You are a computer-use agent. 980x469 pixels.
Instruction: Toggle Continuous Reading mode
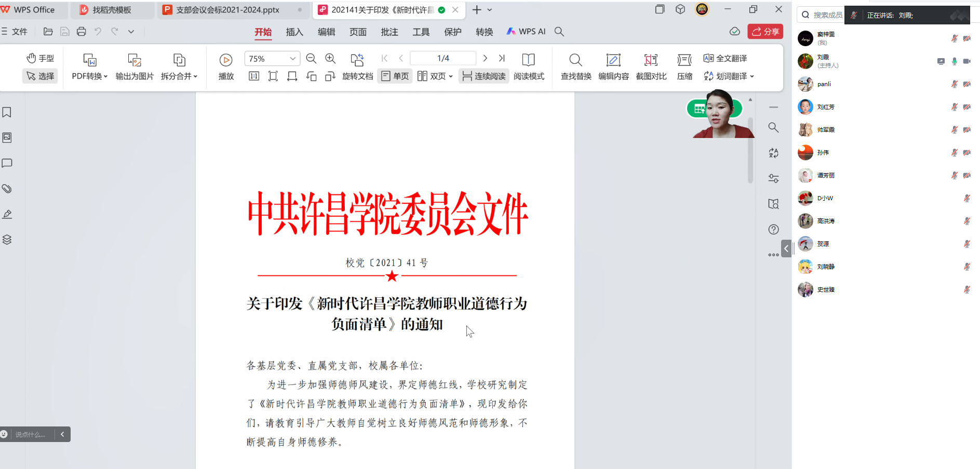point(484,76)
